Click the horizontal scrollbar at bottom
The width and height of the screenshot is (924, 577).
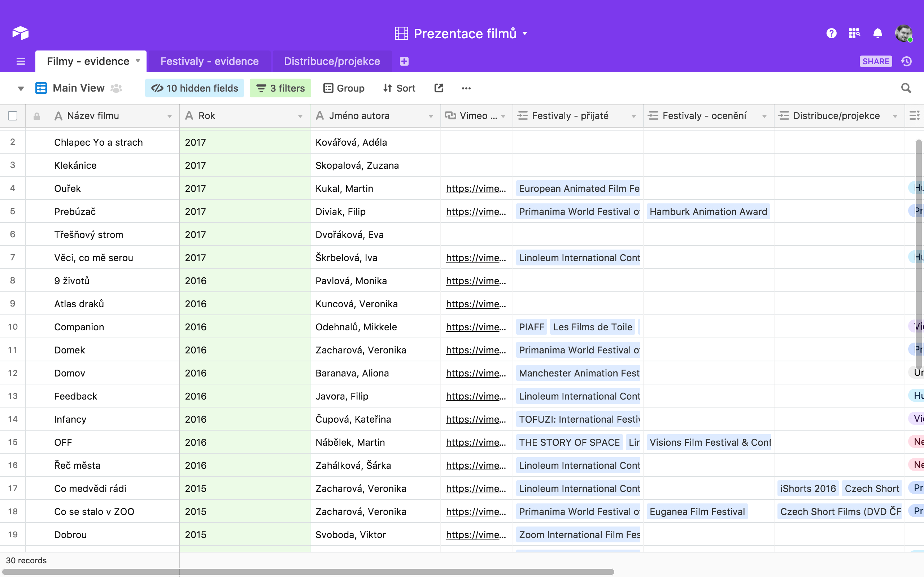(308, 572)
